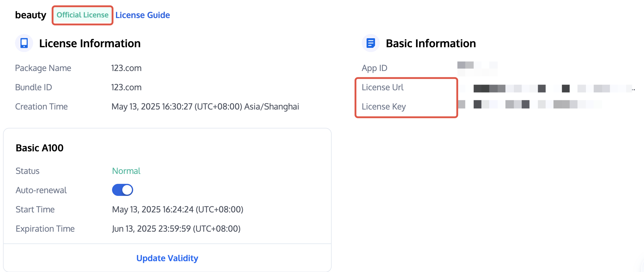Click the Expiration Time date value
Image resolution: width=644 pixels, height=272 pixels.
176,229
